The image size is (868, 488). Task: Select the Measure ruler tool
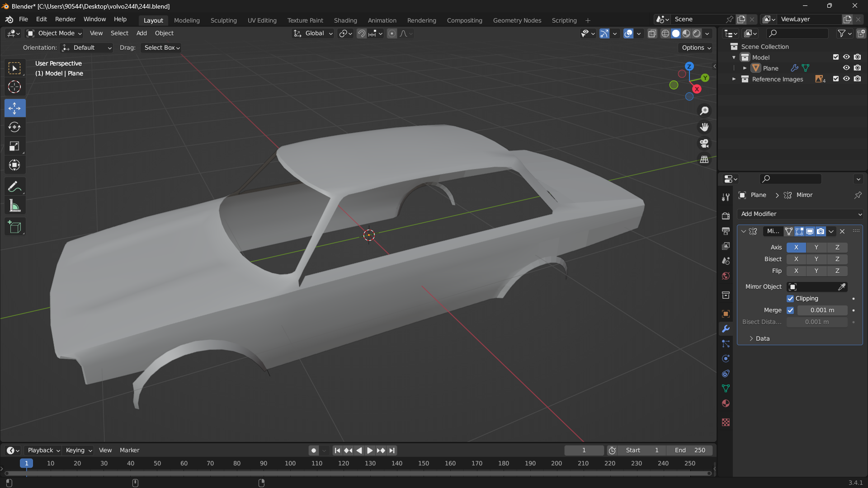pyautogui.click(x=14, y=206)
